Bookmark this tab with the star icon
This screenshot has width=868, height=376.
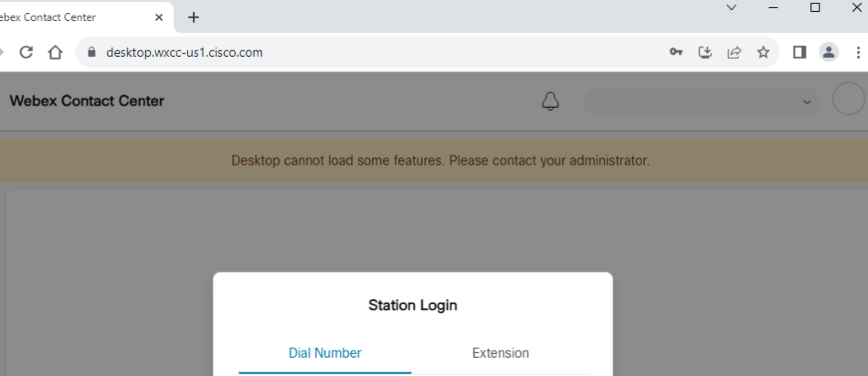click(763, 52)
